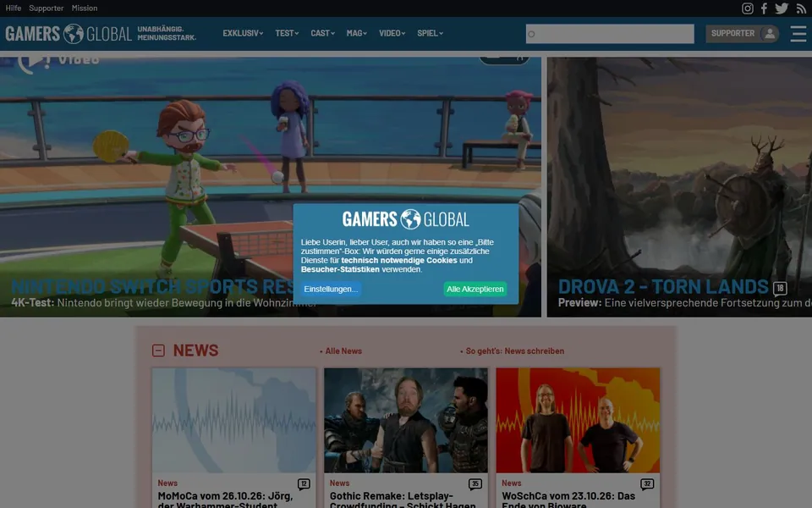
Task: Open the Supporter link in top bar
Action: click(46, 8)
